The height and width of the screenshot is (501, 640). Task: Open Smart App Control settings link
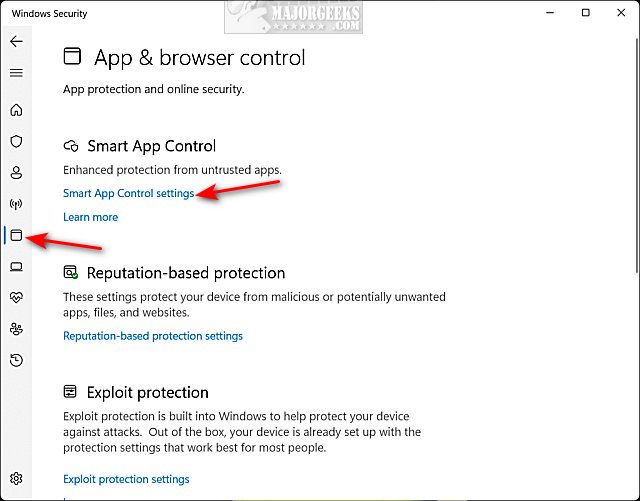tap(128, 193)
